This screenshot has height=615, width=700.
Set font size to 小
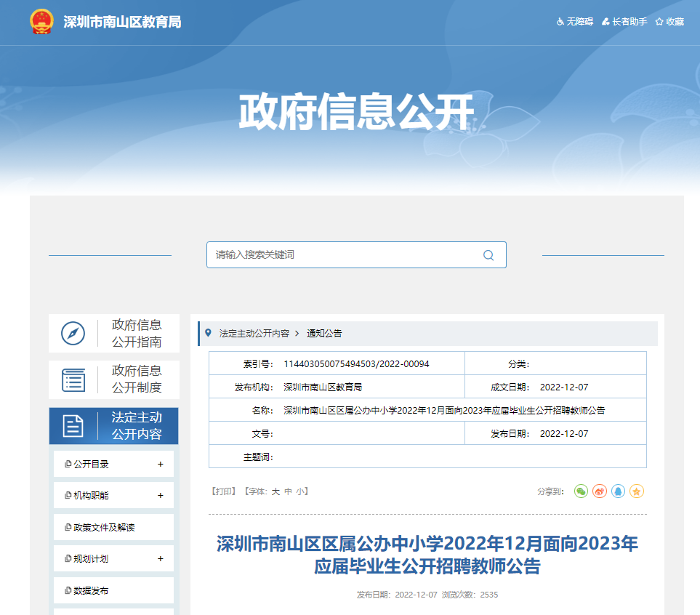click(x=299, y=491)
